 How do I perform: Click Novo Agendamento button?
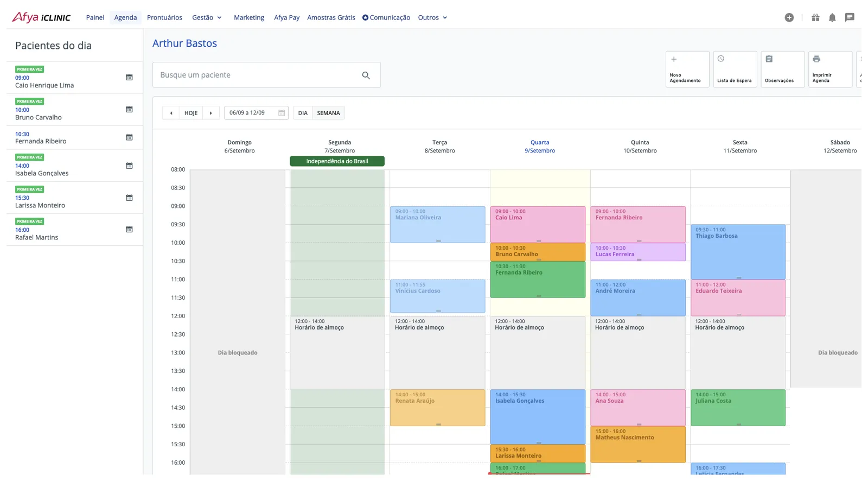[687, 69]
